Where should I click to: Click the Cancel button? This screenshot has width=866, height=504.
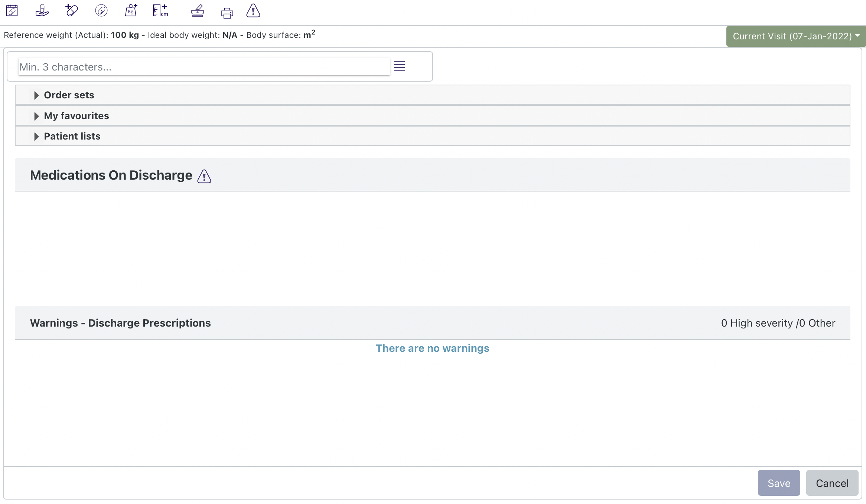coord(832,483)
